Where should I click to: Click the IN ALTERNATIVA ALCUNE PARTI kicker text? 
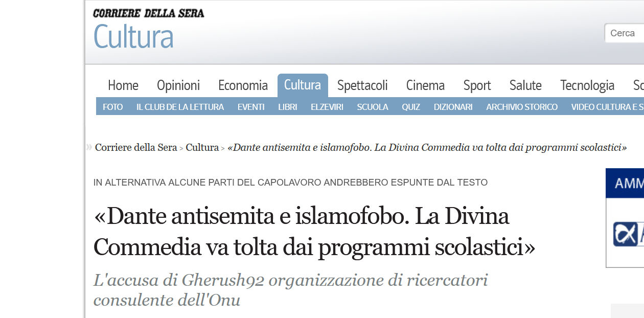(290, 183)
